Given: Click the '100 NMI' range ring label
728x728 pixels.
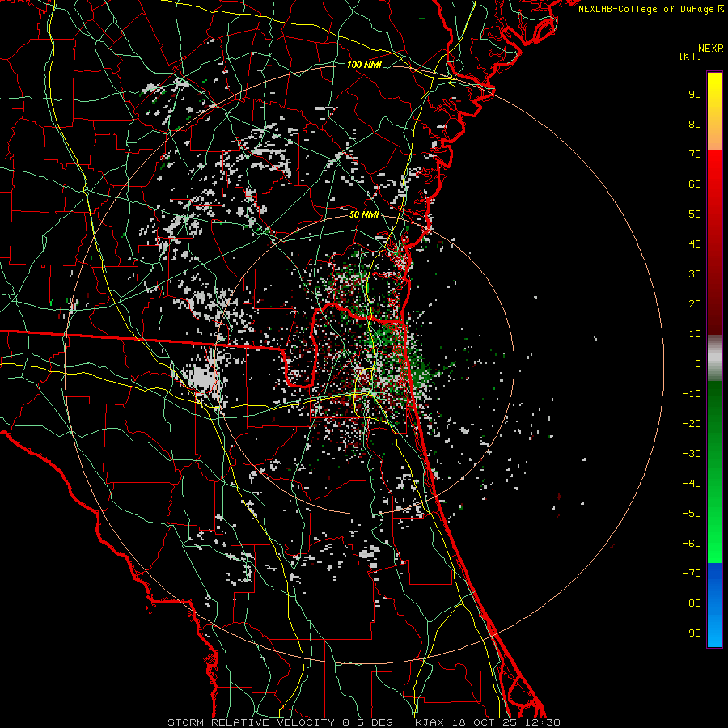Looking at the screenshot, I should tap(364, 65).
